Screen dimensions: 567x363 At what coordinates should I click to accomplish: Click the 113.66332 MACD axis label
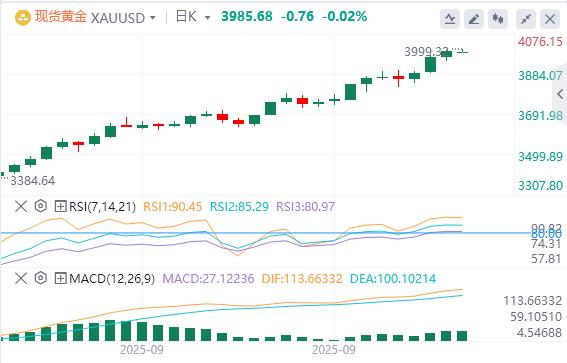click(533, 300)
